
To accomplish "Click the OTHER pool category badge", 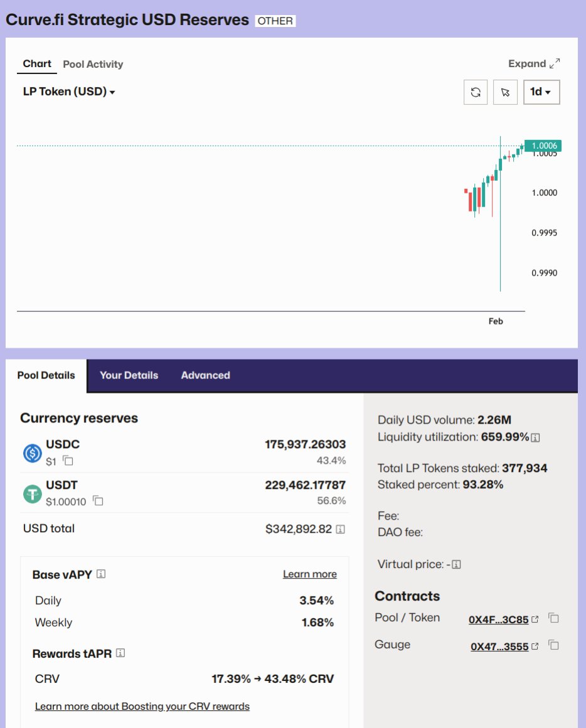I will [x=275, y=21].
